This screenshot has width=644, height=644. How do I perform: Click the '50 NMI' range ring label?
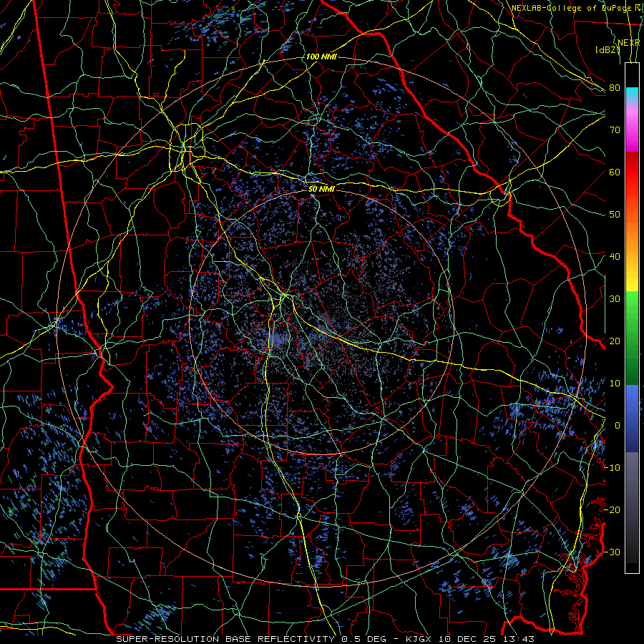click(x=321, y=189)
